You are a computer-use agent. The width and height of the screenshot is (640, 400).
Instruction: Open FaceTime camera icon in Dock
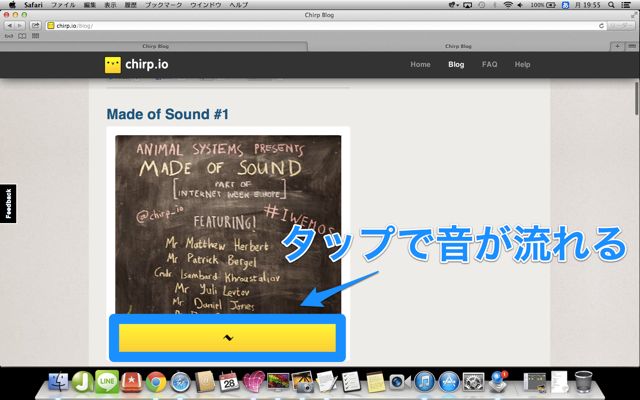tap(400, 382)
